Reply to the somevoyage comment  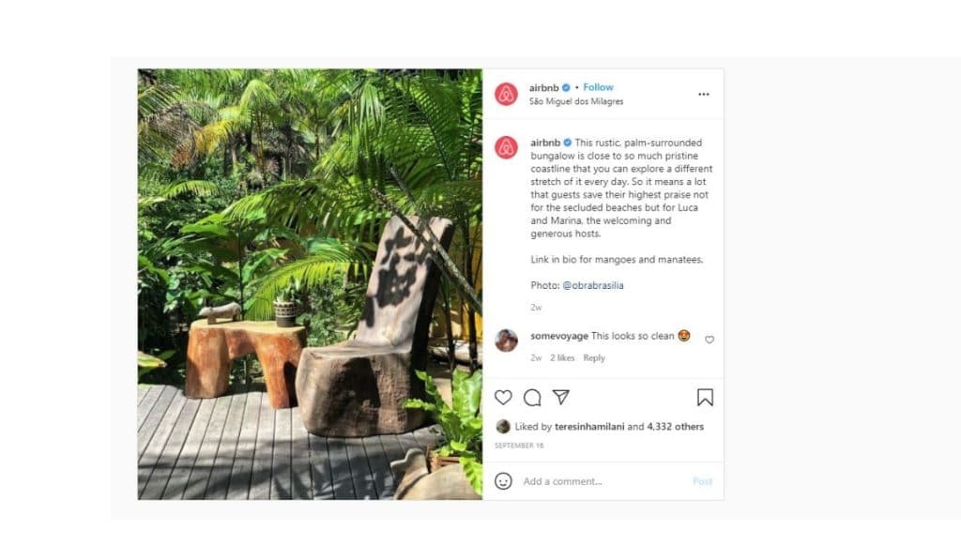(x=594, y=357)
